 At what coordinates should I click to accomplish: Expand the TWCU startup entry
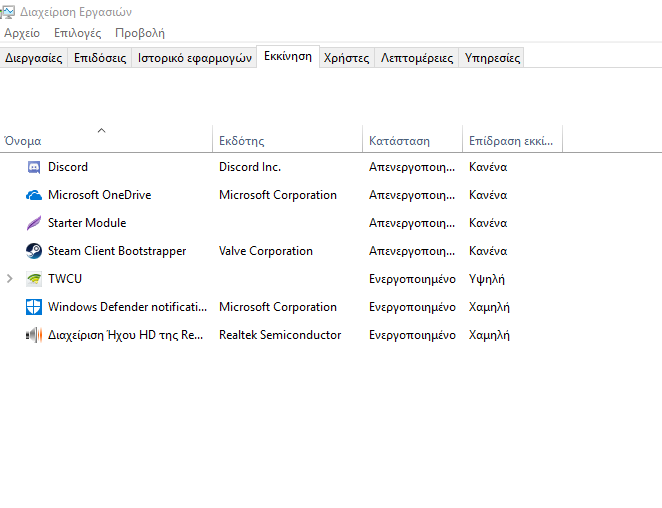click(9, 279)
